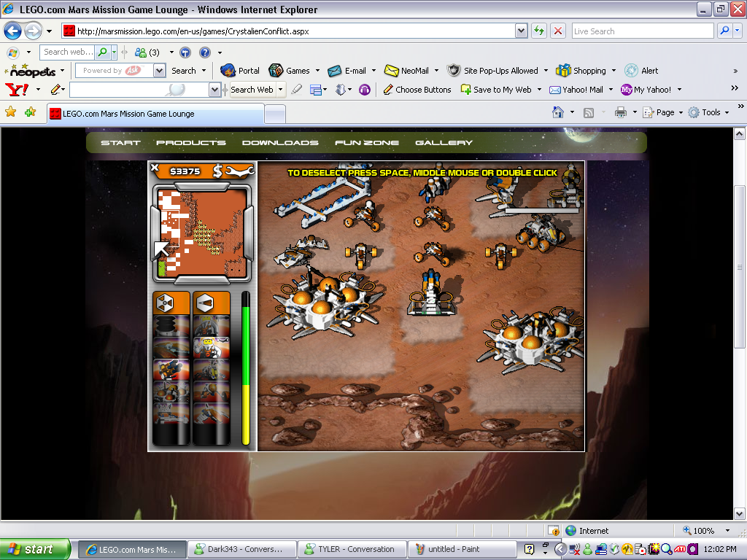
Task: Open the GALLERY nav tab
Action: [x=444, y=142]
